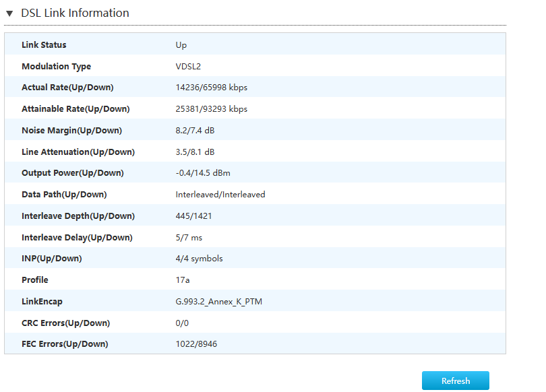Image resolution: width=546 pixels, height=392 pixels.
Task: Select the Output Power(Up/Down) label
Action: (72, 173)
